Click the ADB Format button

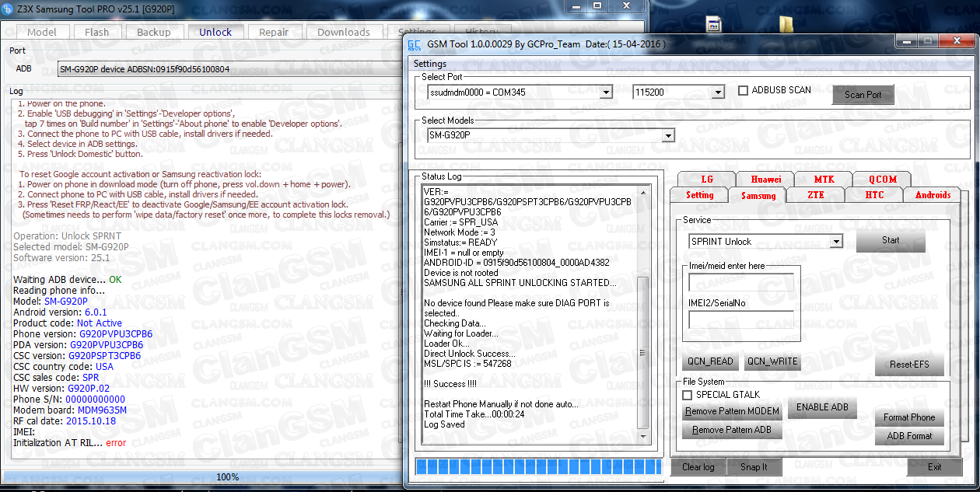pos(909,436)
